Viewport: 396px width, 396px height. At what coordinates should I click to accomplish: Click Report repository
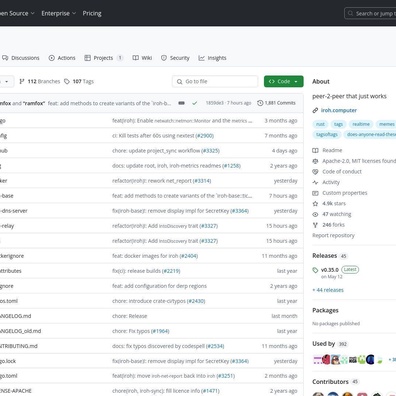pos(333,235)
